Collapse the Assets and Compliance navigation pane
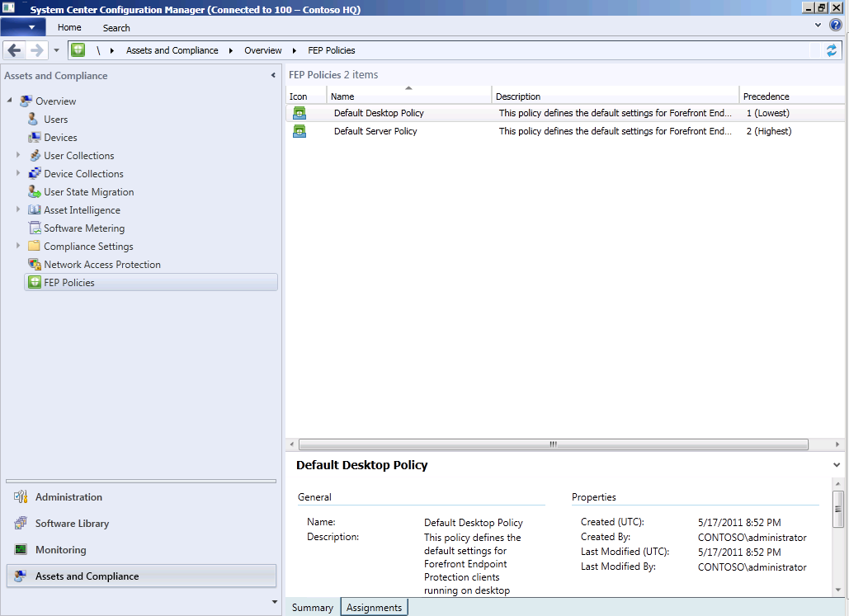The image size is (849, 616). pos(273,76)
